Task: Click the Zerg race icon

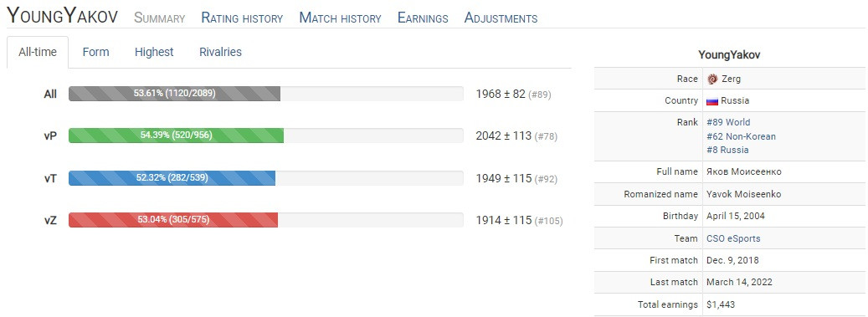Action: 712,79
